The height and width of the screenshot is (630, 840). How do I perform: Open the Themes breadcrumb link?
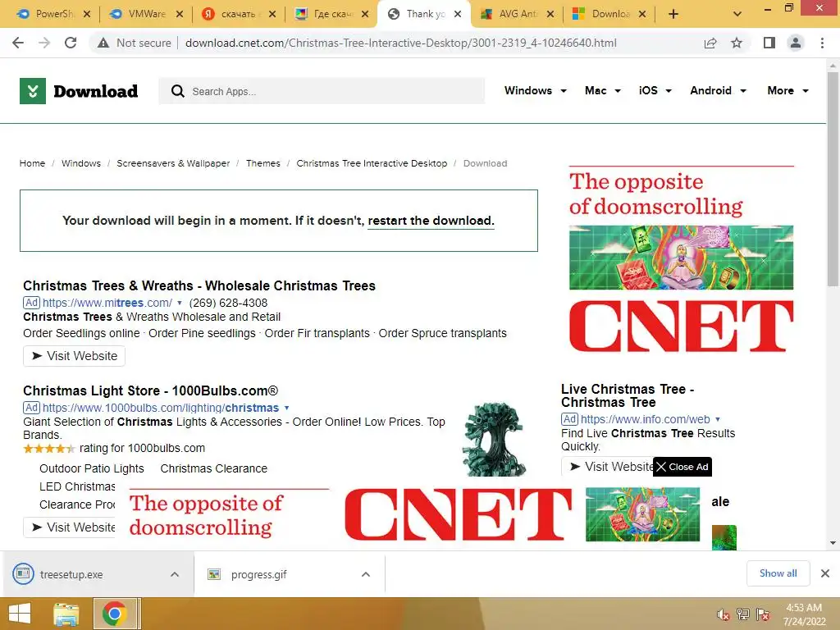(263, 163)
